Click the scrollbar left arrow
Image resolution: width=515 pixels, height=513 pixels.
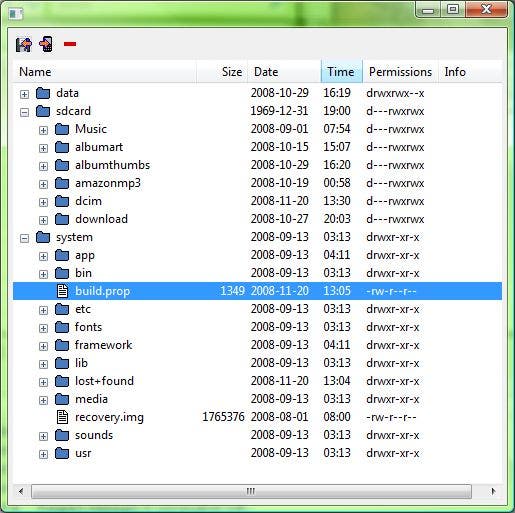coord(21,491)
